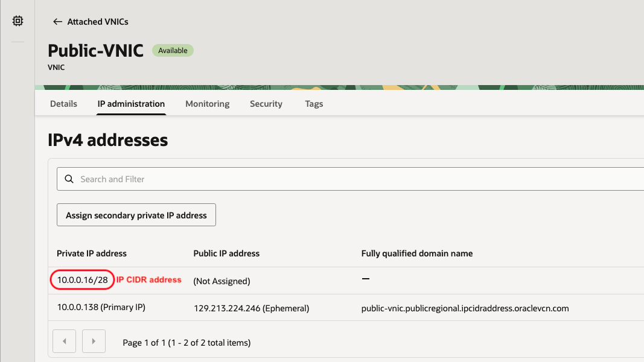Click the dash under Fully qualified domain name
The image size is (644, 362).
pos(365,279)
